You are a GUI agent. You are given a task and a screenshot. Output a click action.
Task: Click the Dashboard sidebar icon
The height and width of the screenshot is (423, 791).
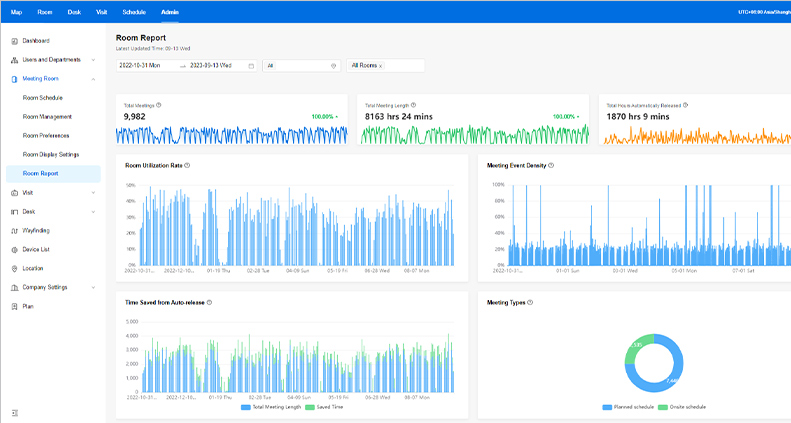pos(13,41)
